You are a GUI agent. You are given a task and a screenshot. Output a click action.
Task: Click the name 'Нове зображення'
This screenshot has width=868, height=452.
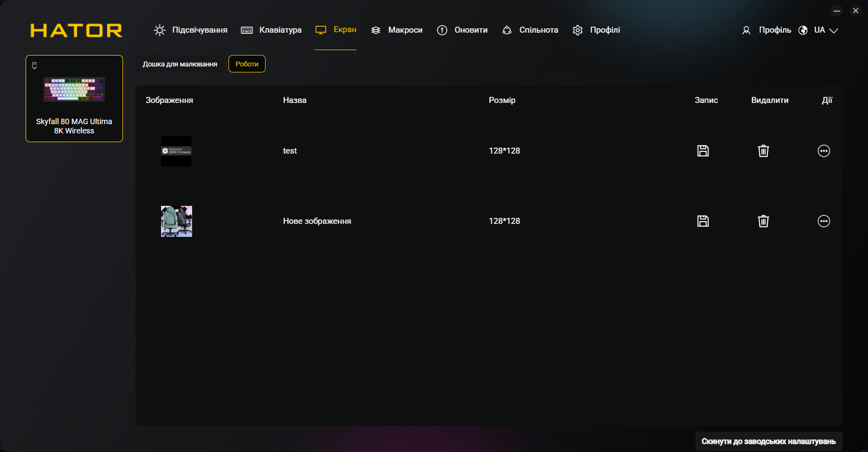tap(317, 221)
